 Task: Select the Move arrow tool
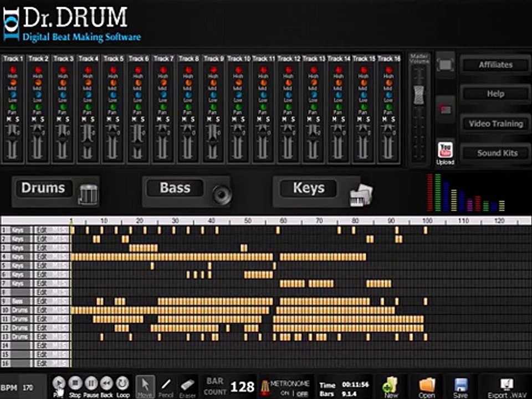(145, 386)
